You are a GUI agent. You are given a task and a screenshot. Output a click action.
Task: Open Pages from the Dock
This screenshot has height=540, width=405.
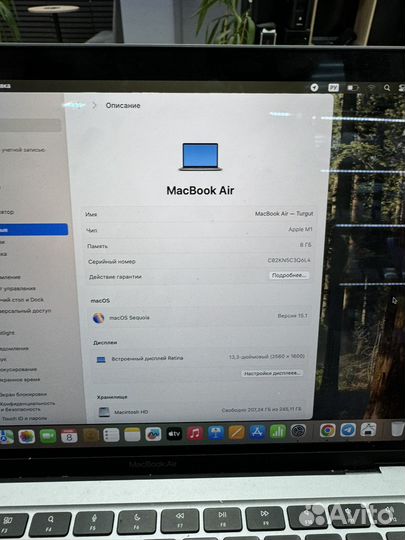point(237,433)
